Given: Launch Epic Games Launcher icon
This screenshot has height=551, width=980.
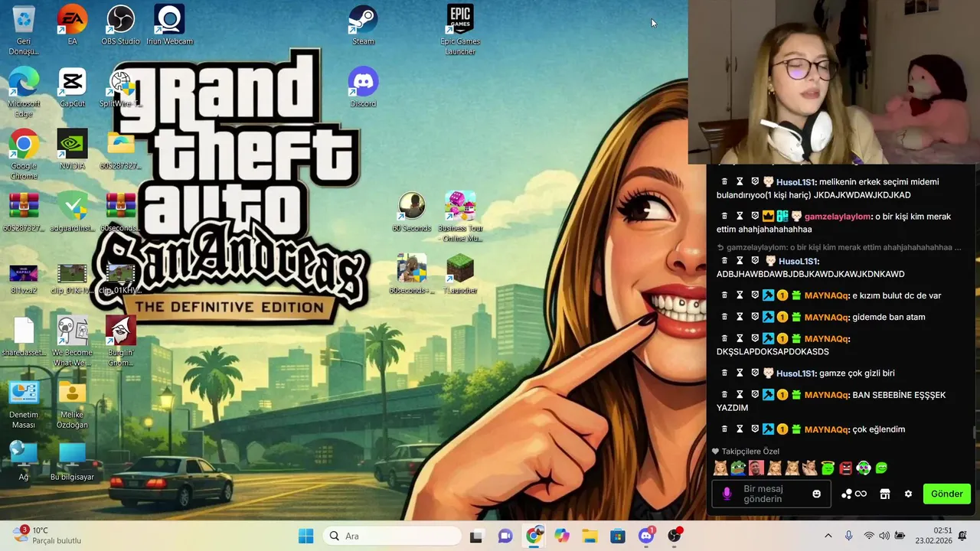Looking at the screenshot, I should [x=460, y=30].
